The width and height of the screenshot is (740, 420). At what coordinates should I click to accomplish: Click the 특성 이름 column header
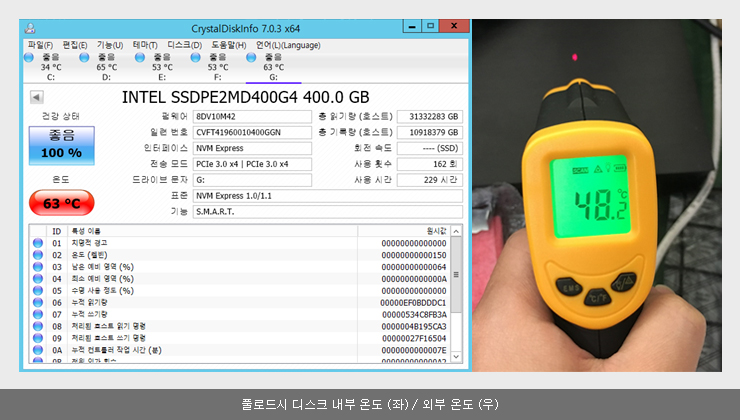(212, 231)
